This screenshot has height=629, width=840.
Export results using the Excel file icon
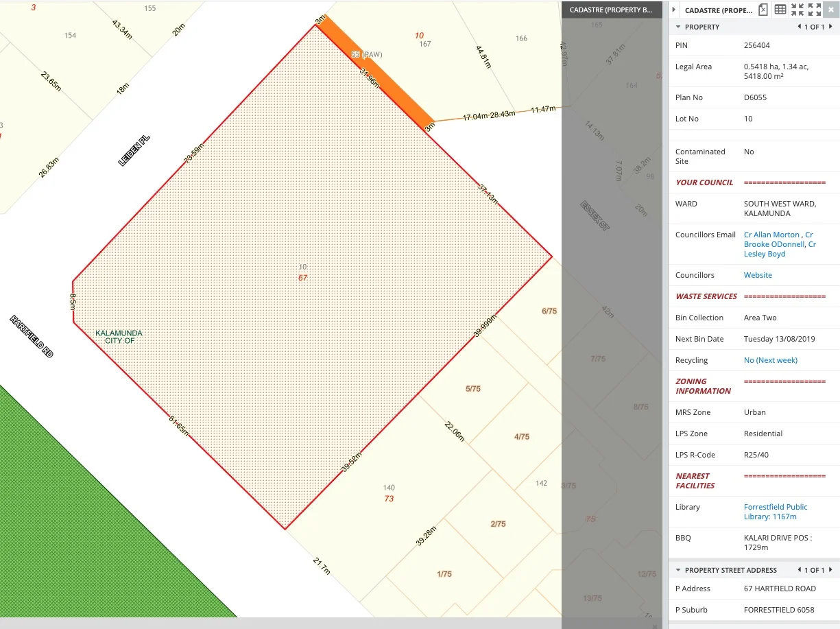tap(763, 10)
